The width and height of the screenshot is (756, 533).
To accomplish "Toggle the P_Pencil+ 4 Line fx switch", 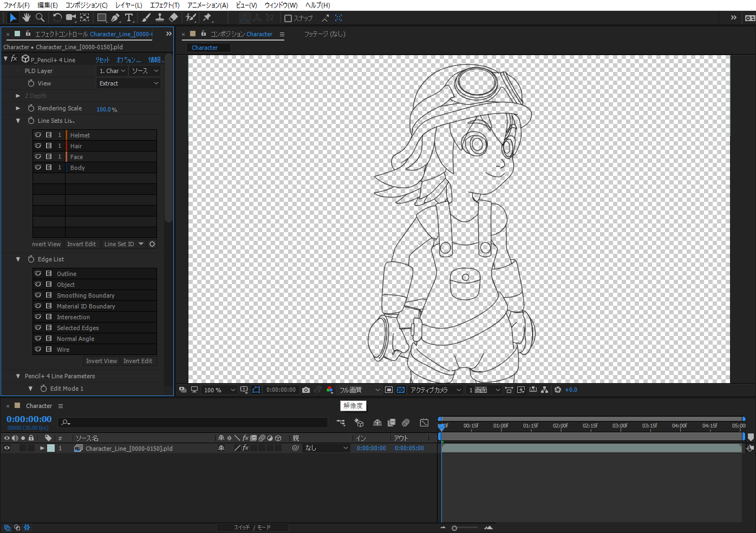I will click(14, 59).
